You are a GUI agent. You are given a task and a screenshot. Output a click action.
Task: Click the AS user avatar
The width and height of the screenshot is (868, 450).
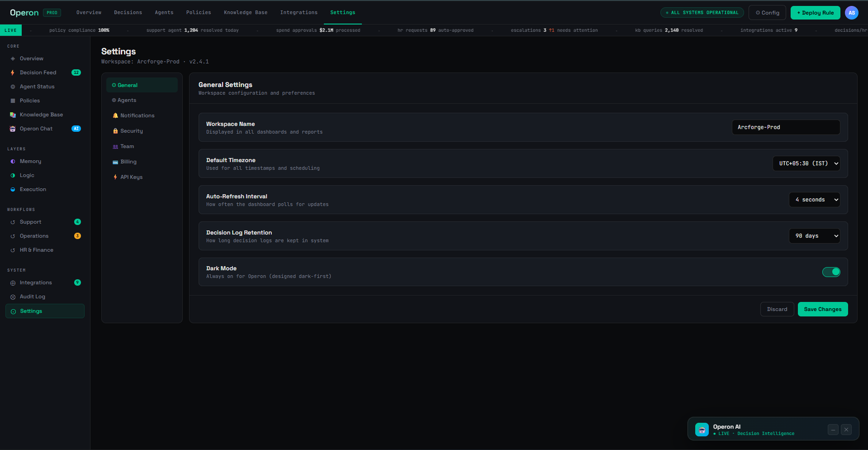pyautogui.click(x=852, y=12)
